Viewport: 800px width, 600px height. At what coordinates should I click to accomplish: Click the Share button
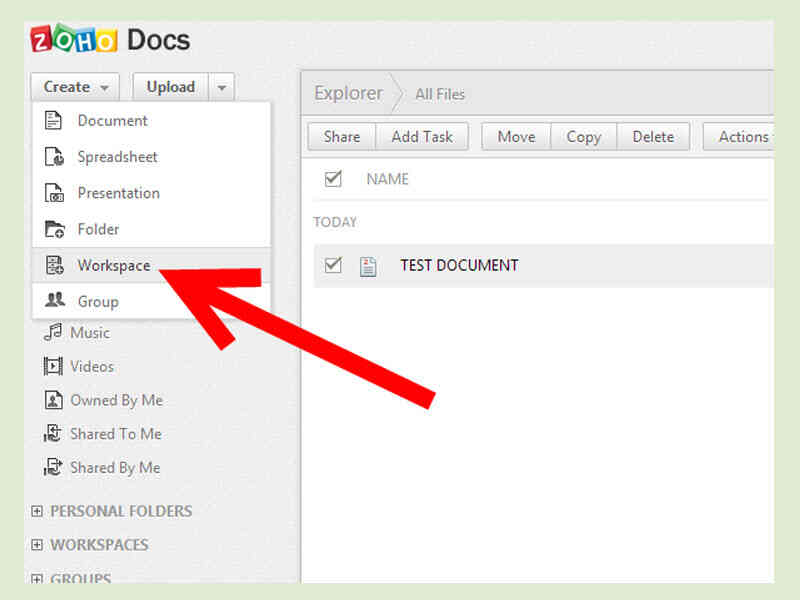[341, 137]
